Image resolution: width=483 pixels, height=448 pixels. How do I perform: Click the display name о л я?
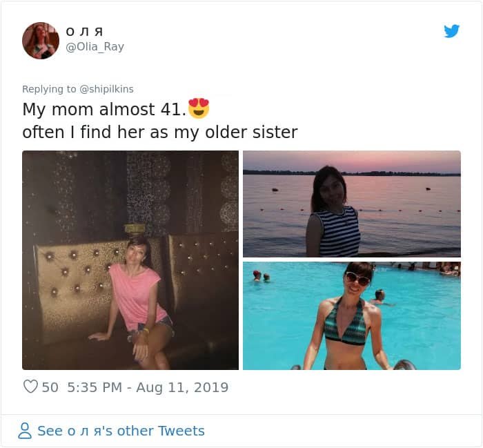click(84, 31)
